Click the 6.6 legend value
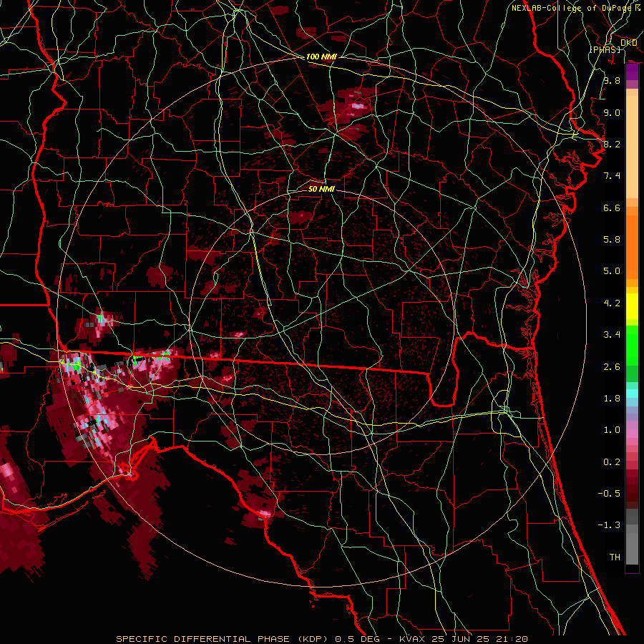Screen dimensions: 644x644 [x=612, y=208]
